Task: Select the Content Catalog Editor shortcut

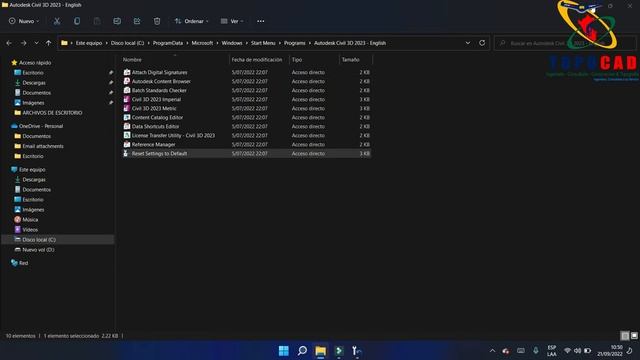Action: click(247, 117)
